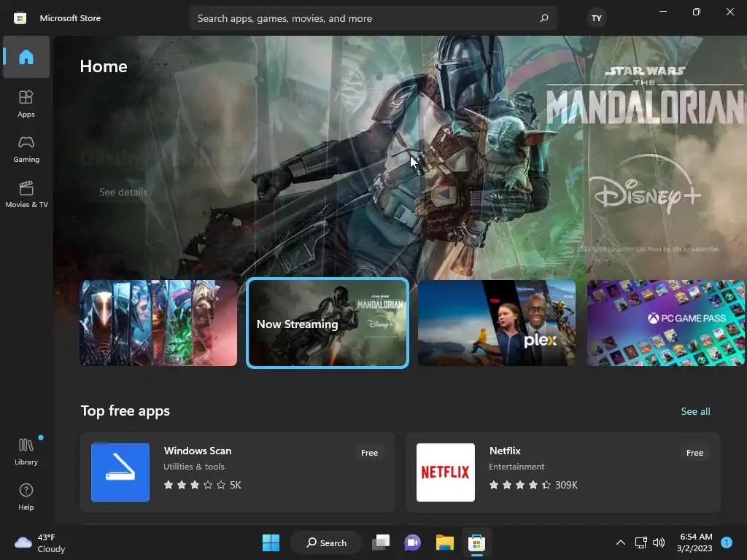Image resolution: width=747 pixels, height=560 pixels.
Task: Select the game characters carousel thumbnail
Action: pyautogui.click(x=158, y=323)
